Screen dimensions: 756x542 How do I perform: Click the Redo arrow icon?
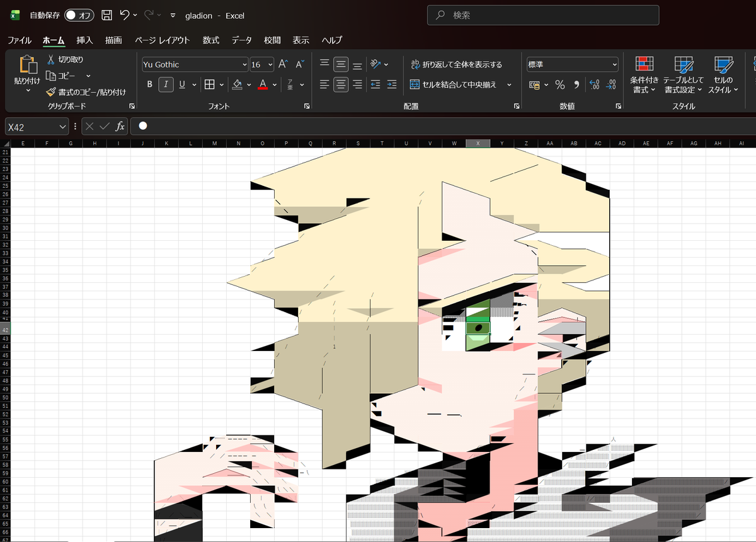coord(149,15)
